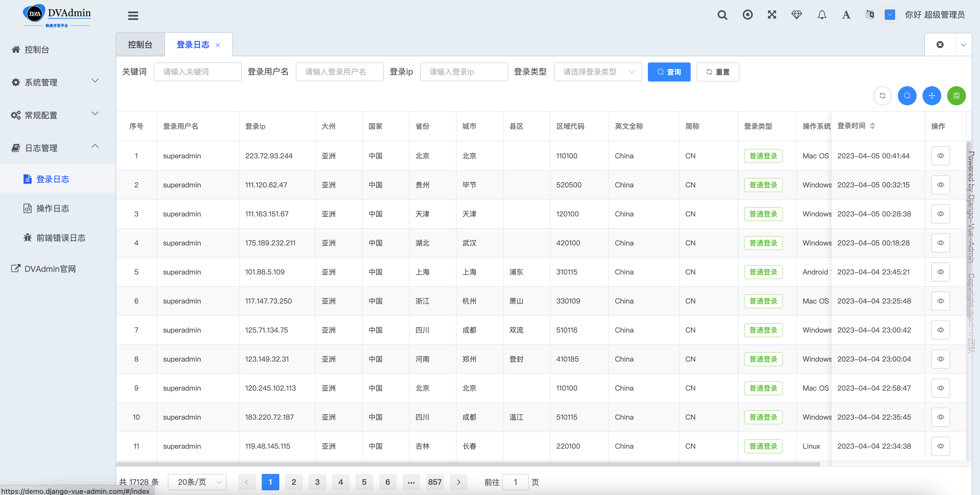
Task: Click the table refresh round button
Action: point(882,95)
